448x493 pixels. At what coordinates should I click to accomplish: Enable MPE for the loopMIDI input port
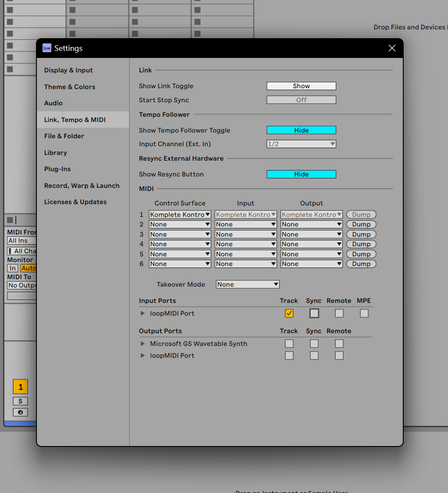tap(364, 313)
